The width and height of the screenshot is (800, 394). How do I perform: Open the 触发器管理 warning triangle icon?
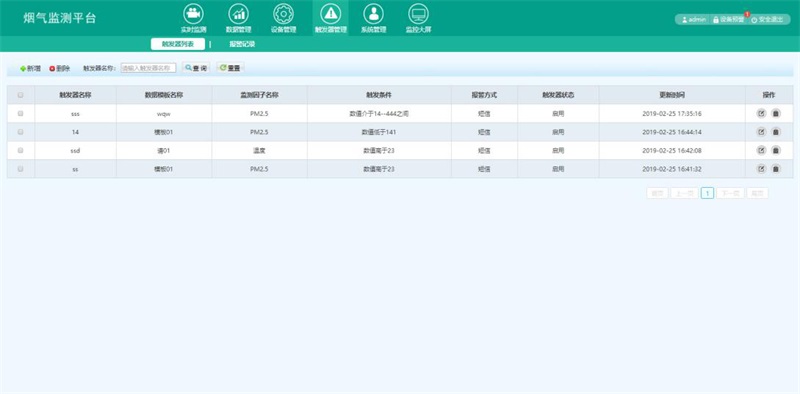(x=331, y=14)
